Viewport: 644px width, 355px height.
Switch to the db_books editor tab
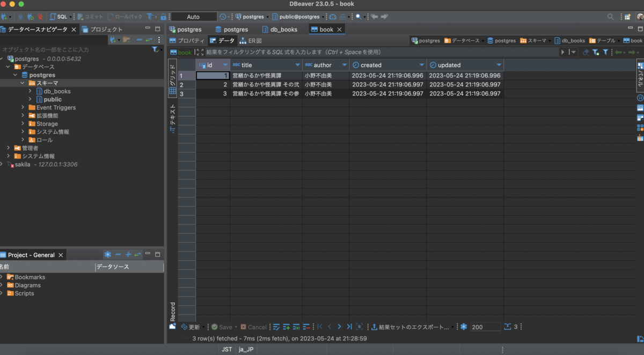coord(279,29)
